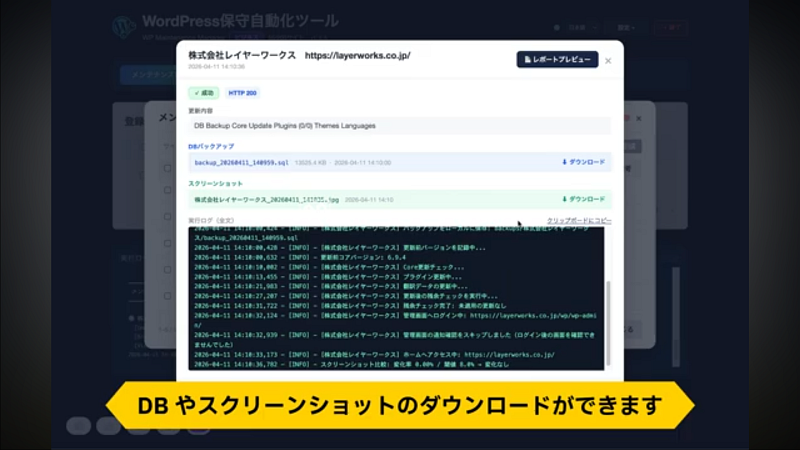Screen dimensions: 800x450
Task: Download the DB backup SQL file
Action: click(x=584, y=162)
